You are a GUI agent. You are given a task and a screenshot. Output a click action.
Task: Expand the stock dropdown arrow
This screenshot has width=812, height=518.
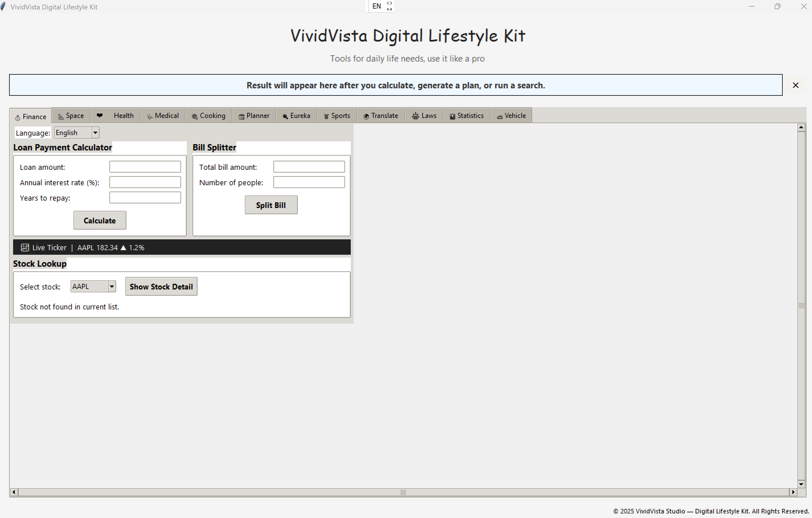(112, 286)
